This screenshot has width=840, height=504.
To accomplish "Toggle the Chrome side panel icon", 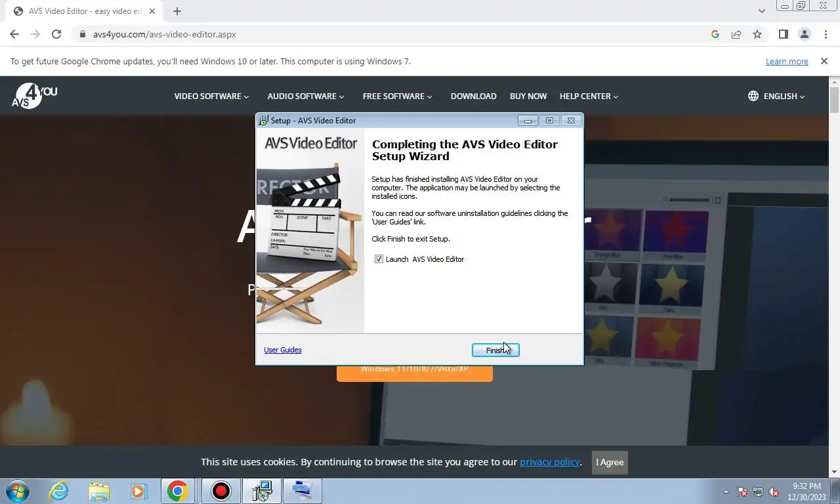I will 783,34.
